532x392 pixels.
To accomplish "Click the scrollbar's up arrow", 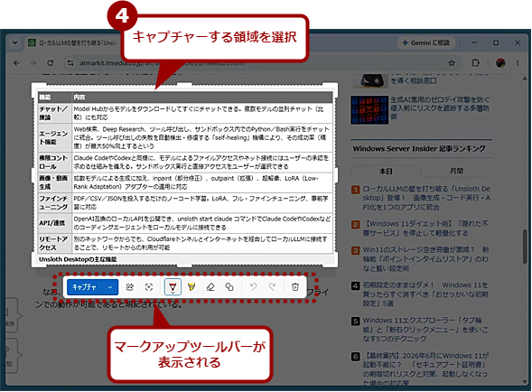I will click(x=525, y=79).
